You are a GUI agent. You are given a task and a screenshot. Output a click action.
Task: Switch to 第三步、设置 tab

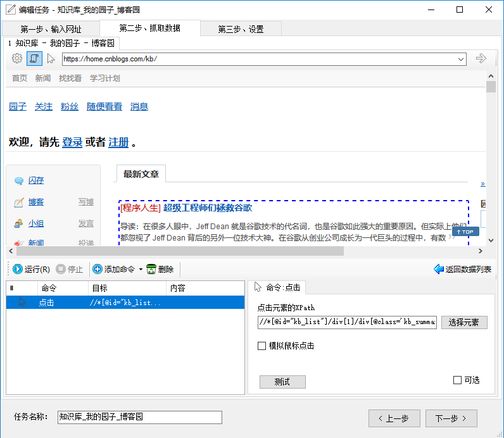point(241,29)
